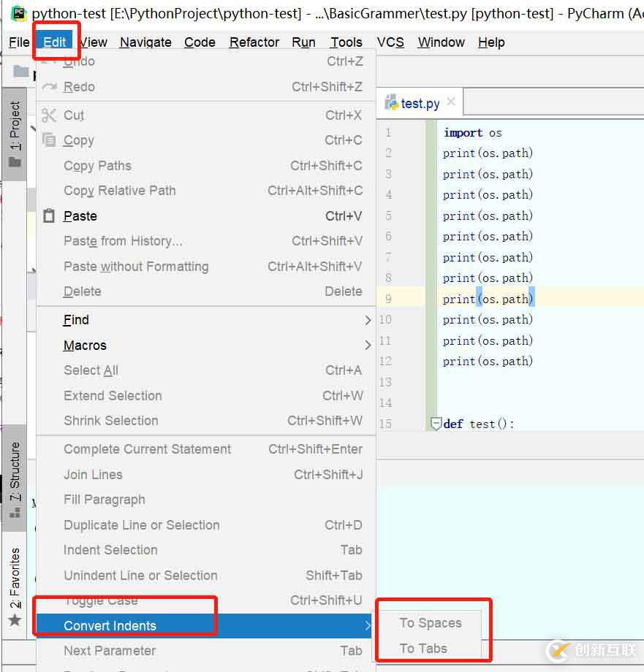Choose Delete from the Edit menu
Screen dimensions: 644x672
(x=206, y=291)
